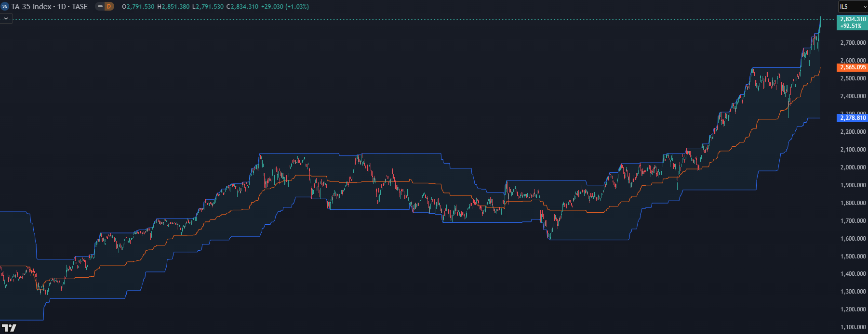
Task: Click the 1,200.000 price axis label
Action: coord(853,309)
